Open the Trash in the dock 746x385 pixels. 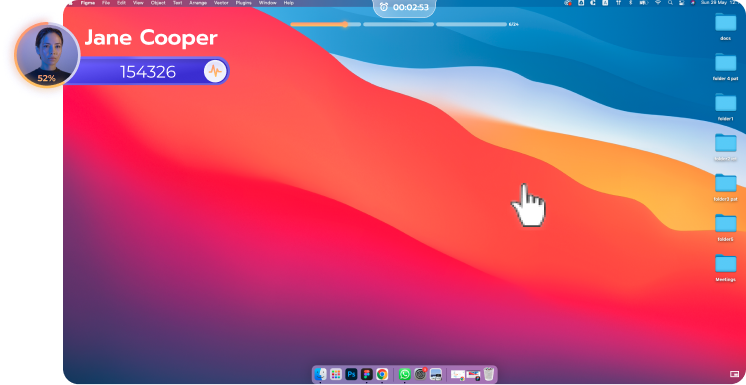tap(489, 374)
